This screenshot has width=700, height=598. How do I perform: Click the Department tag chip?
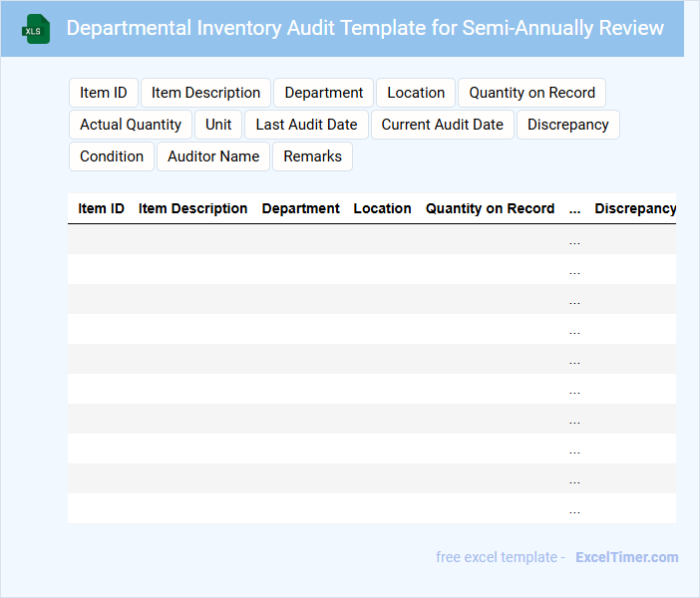[323, 93]
